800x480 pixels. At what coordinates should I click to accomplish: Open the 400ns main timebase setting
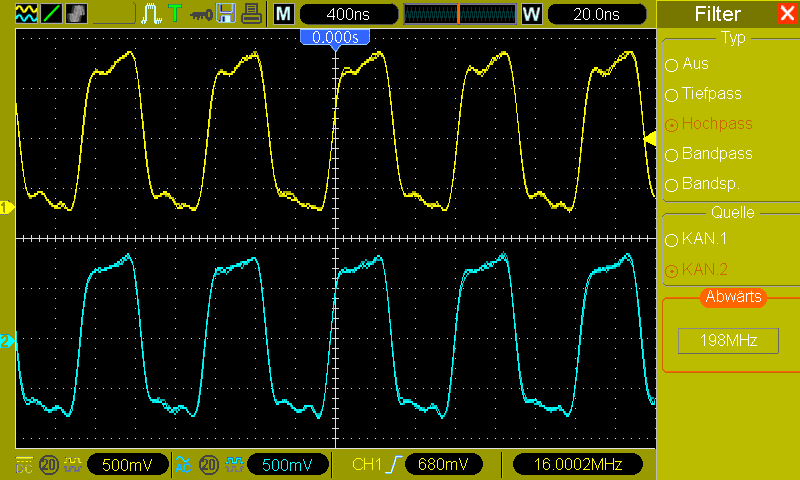(x=348, y=14)
